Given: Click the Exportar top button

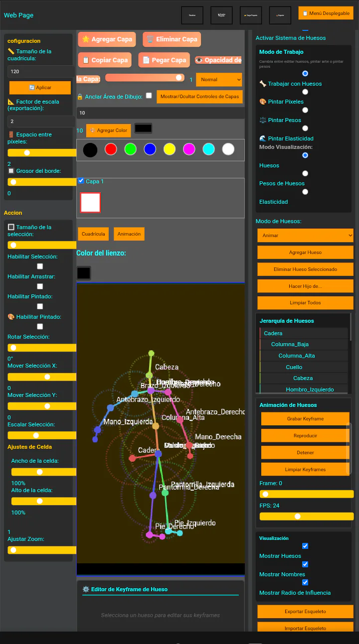Looking at the screenshot, I should click(280, 15).
